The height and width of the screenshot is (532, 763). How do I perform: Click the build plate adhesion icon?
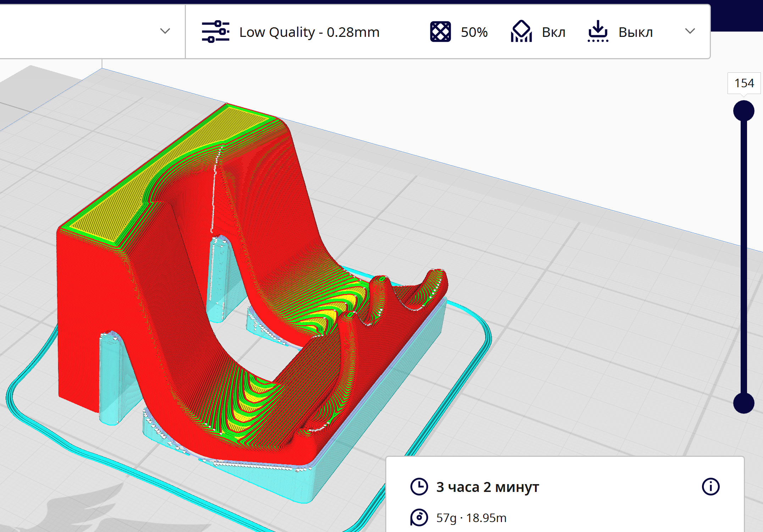point(598,32)
